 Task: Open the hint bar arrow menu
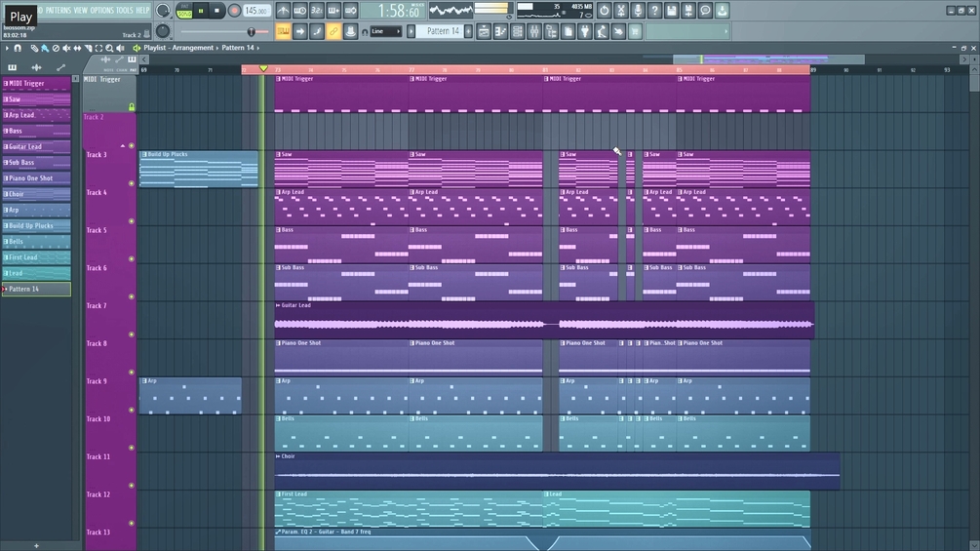tap(725, 31)
